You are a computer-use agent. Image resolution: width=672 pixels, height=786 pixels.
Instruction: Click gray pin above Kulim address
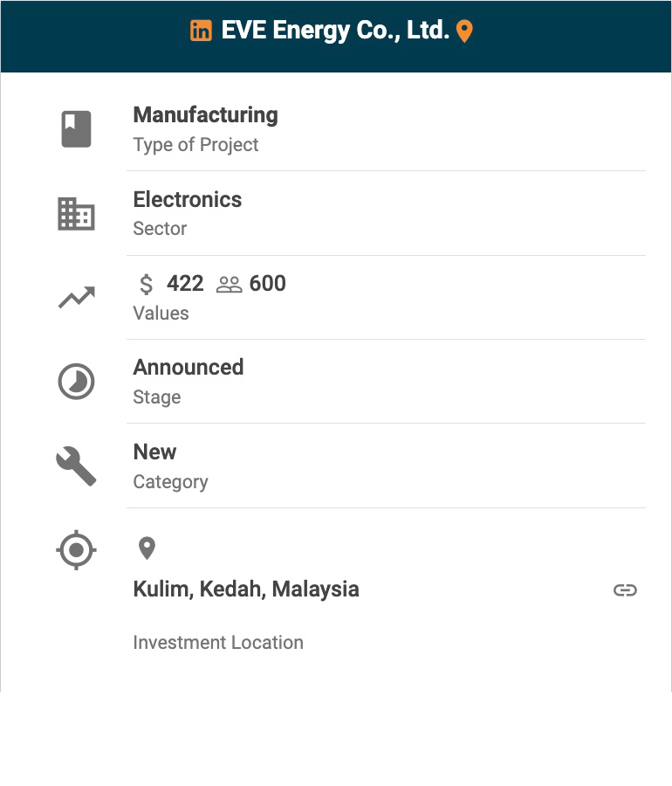[147, 548]
